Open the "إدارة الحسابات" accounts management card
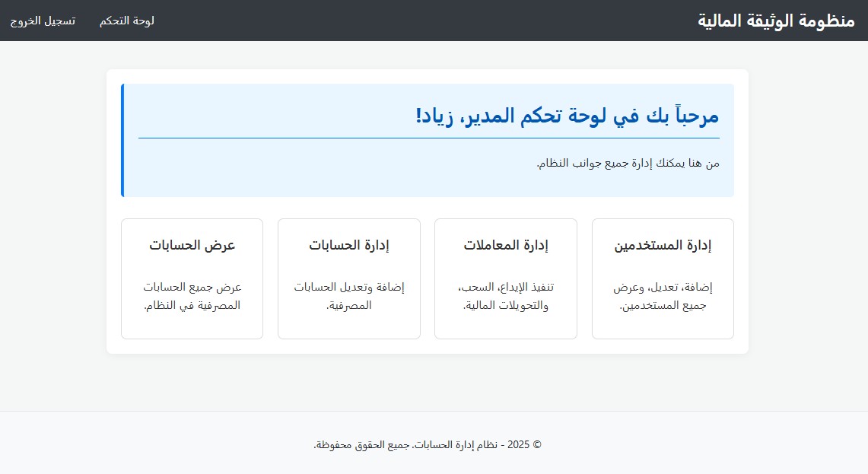 pyautogui.click(x=348, y=278)
